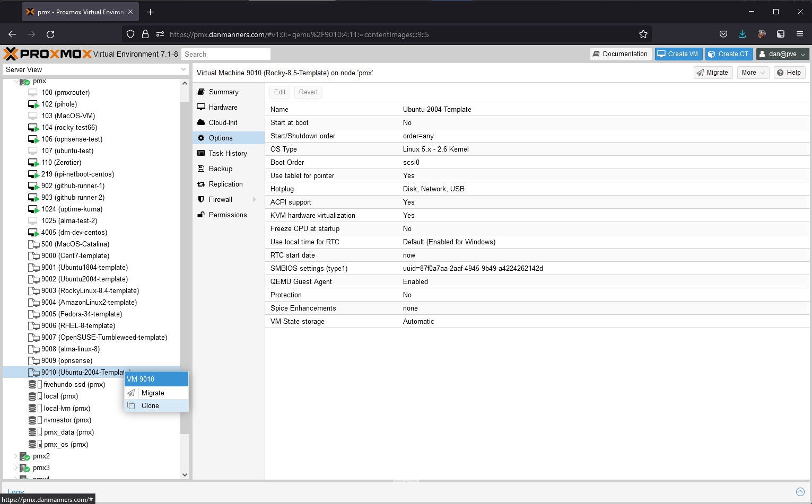Click the pmx3 node icon
The width and height of the screenshot is (812, 504).
(24, 467)
